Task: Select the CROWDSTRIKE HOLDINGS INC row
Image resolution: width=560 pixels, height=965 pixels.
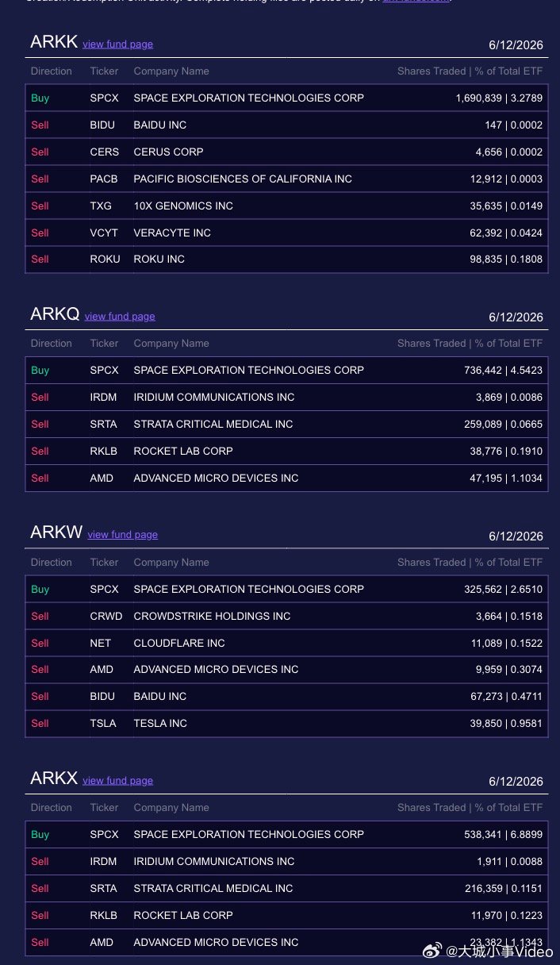Action: (x=286, y=617)
